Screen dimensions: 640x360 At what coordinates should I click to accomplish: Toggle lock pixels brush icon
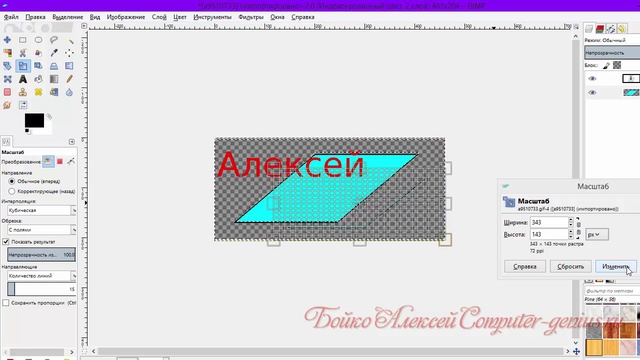pyautogui.click(x=607, y=65)
